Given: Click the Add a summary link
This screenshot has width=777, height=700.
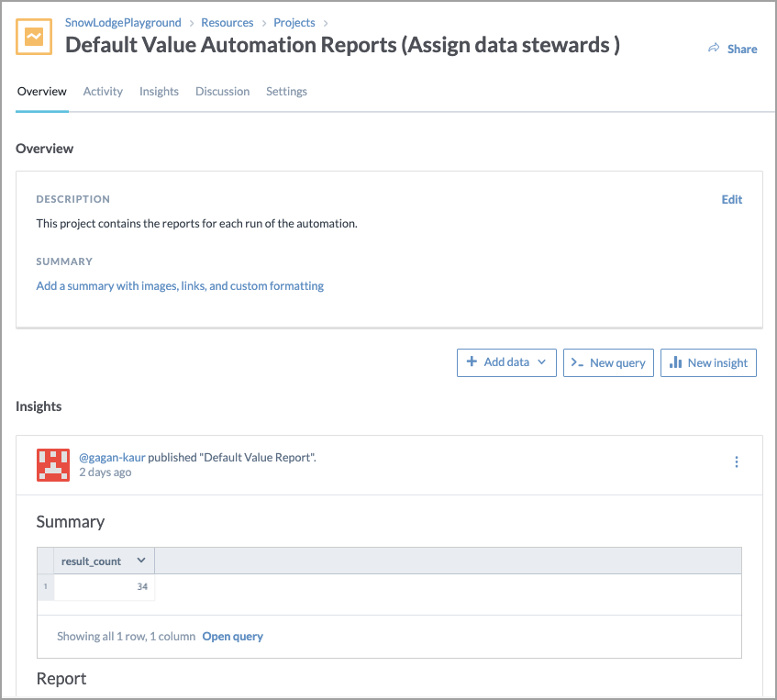Looking at the screenshot, I should click(x=180, y=285).
